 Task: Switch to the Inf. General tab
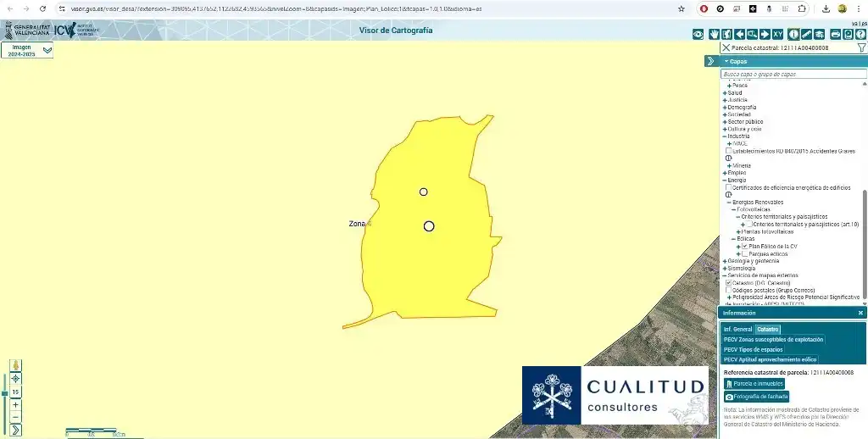point(738,330)
